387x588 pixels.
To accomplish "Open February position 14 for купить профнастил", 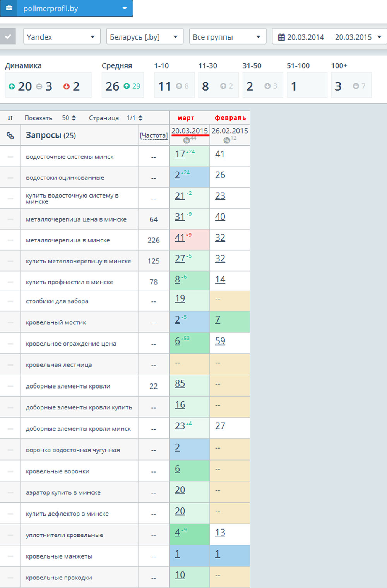I will coord(220,280).
